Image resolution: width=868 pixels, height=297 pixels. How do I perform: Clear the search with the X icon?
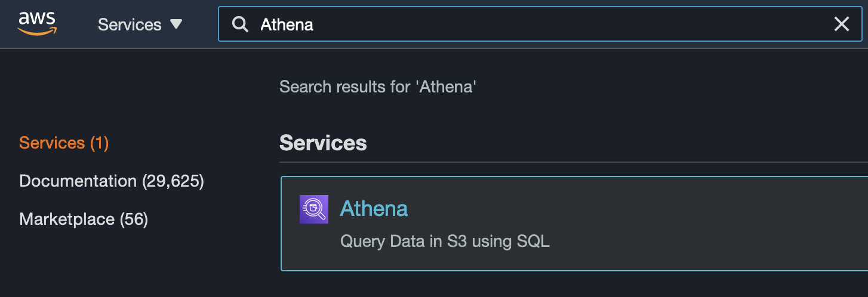841,24
